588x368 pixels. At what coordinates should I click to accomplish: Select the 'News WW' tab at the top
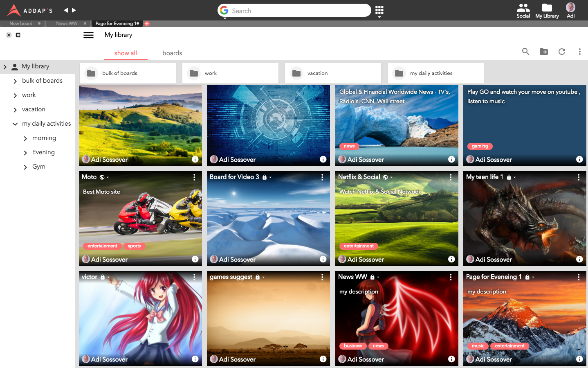pyautogui.click(x=67, y=23)
